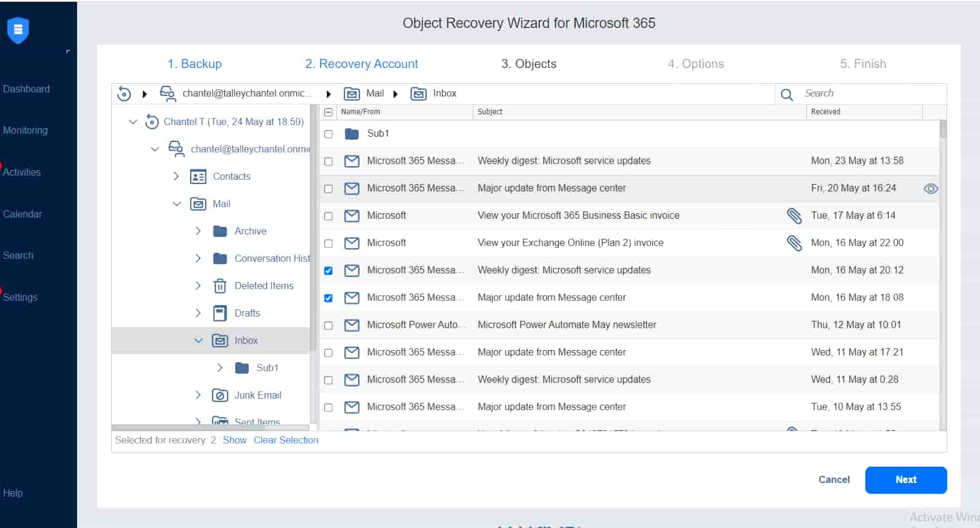
Task: Click the shield logo in the sidebar
Action: click(18, 30)
